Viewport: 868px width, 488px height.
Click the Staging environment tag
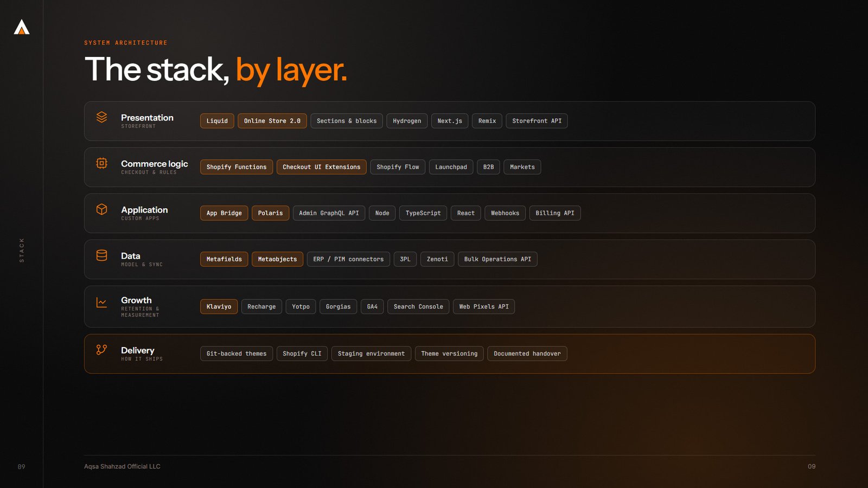[372, 354]
